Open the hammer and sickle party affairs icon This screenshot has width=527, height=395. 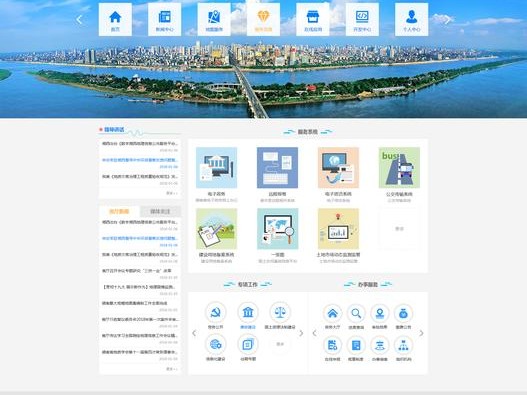tap(215, 312)
